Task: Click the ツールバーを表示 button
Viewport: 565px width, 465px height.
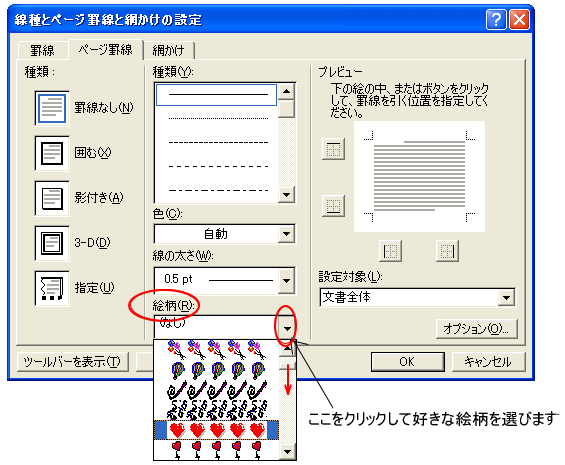Action: [72, 362]
